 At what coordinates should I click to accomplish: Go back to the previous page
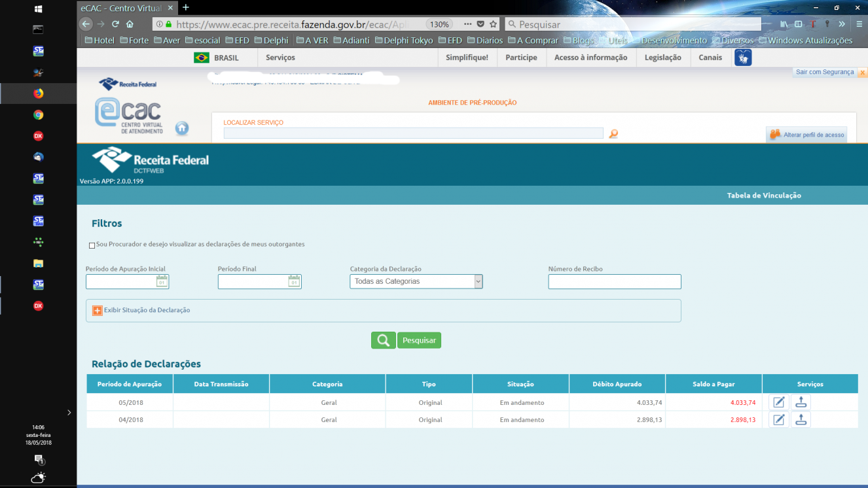point(85,24)
